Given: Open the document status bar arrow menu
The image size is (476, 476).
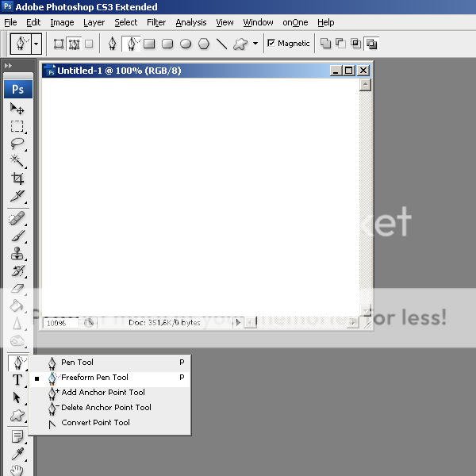Looking at the screenshot, I should 238,322.
